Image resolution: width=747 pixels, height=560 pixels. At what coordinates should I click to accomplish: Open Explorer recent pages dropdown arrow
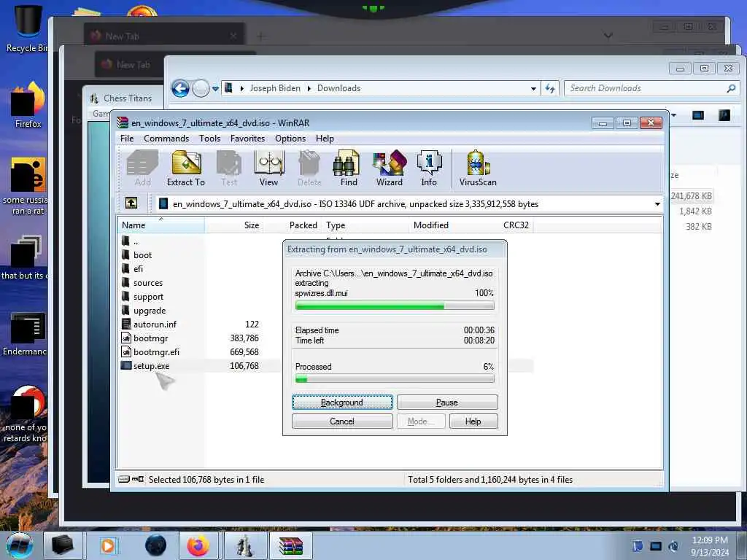215,88
